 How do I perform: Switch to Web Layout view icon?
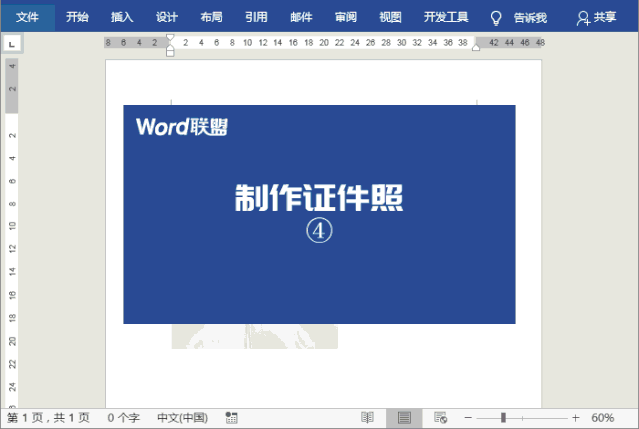pyautogui.click(x=441, y=418)
